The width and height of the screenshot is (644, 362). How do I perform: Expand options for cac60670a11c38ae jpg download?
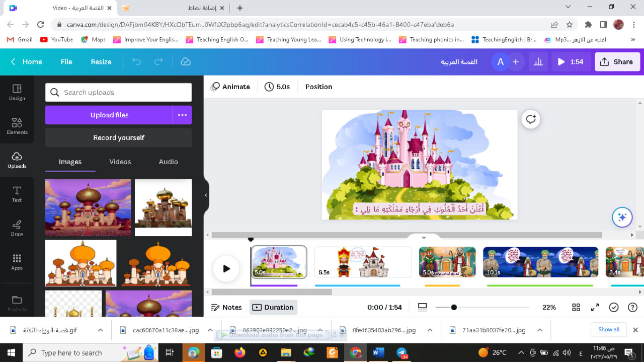pyautogui.click(x=210, y=330)
